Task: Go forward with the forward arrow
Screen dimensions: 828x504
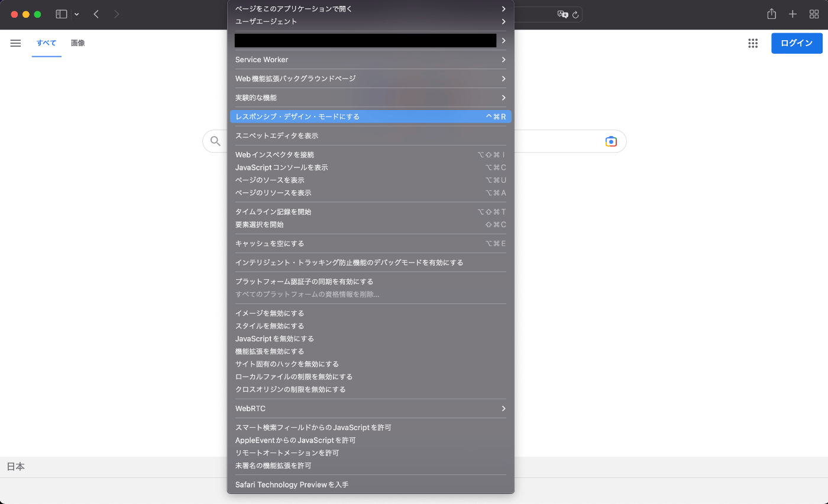Action: (117, 14)
